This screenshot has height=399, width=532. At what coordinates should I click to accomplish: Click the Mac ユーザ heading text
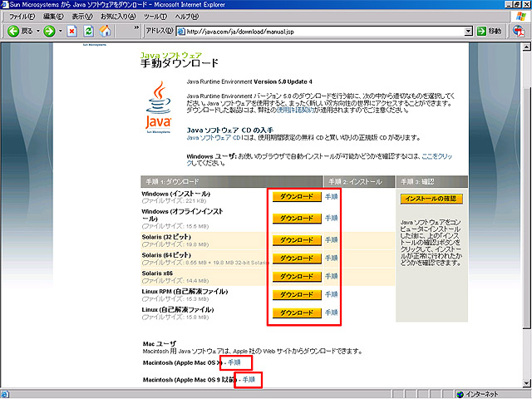(160, 343)
